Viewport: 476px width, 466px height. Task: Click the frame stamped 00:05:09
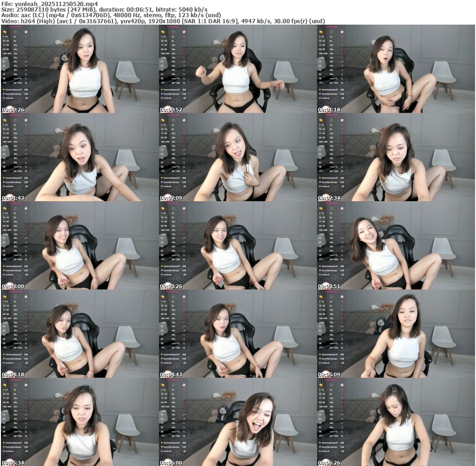click(x=396, y=334)
